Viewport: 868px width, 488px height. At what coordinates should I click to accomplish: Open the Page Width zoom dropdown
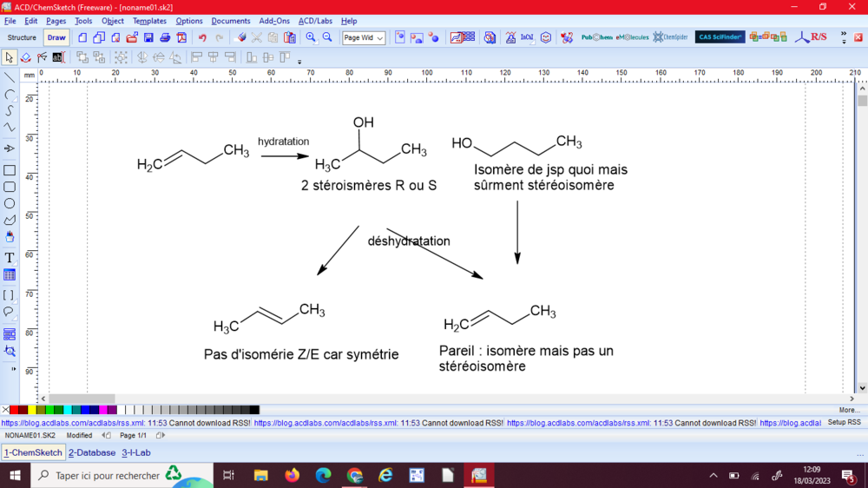[x=364, y=38]
